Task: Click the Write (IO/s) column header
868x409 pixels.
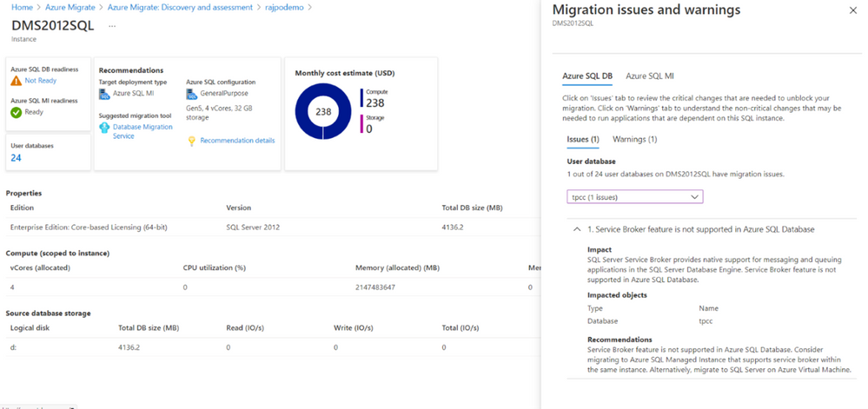Action: (x=353, y=327)
